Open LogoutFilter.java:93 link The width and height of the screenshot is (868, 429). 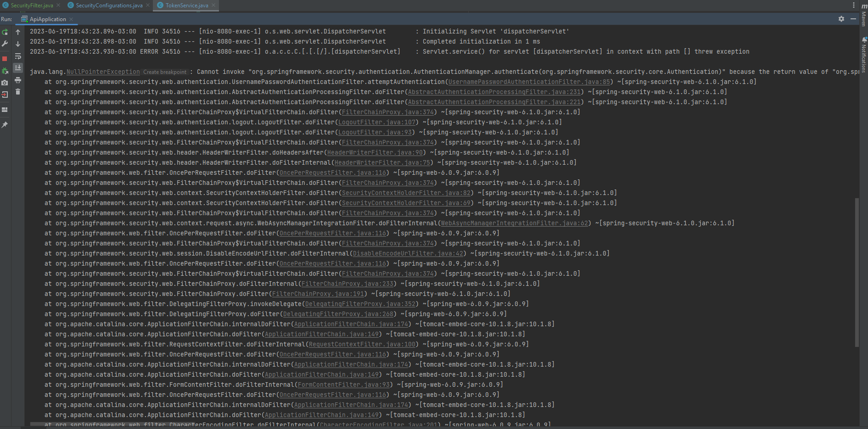[x=375, y=133]
